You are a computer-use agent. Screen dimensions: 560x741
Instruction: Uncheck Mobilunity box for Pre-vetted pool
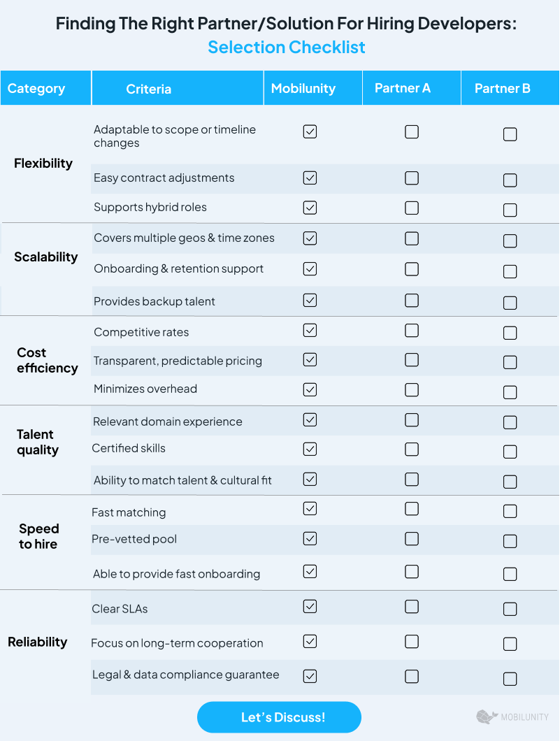[x=310, y=538]
